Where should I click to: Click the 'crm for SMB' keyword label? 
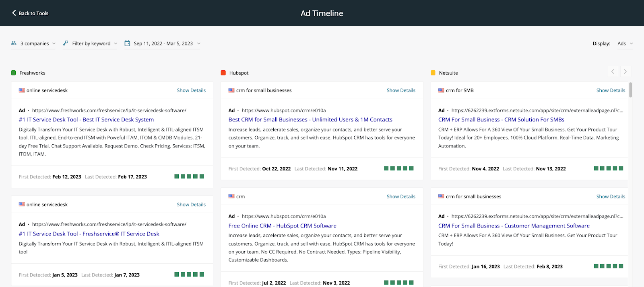pyautogui.click(x=460, y=90)
